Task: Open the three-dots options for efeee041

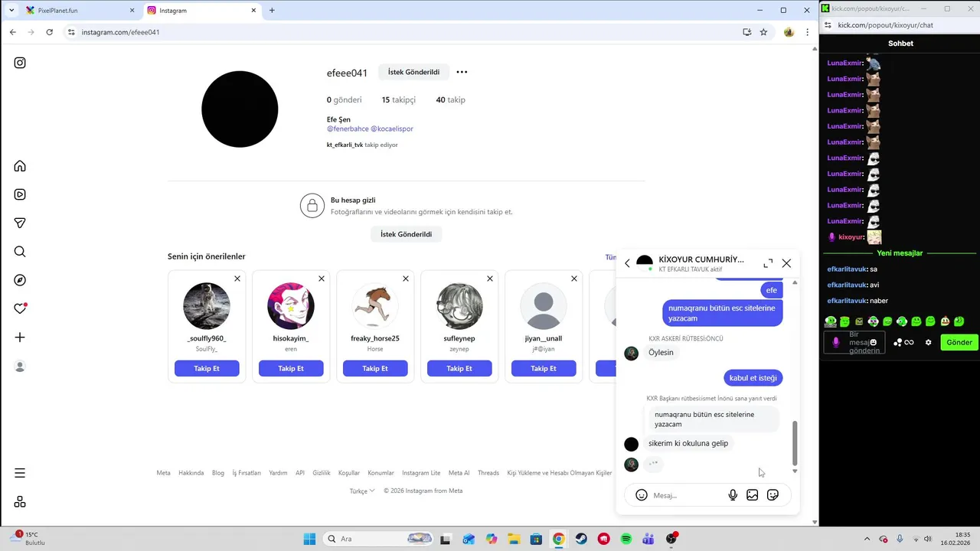Action: (x=462, y=72)
